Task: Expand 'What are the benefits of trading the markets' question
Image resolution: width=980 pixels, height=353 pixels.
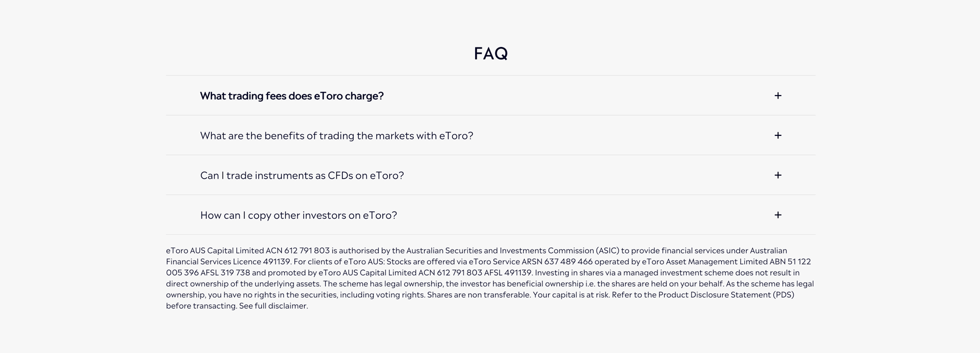Action: pyautogui.click(x=336, y=136)
